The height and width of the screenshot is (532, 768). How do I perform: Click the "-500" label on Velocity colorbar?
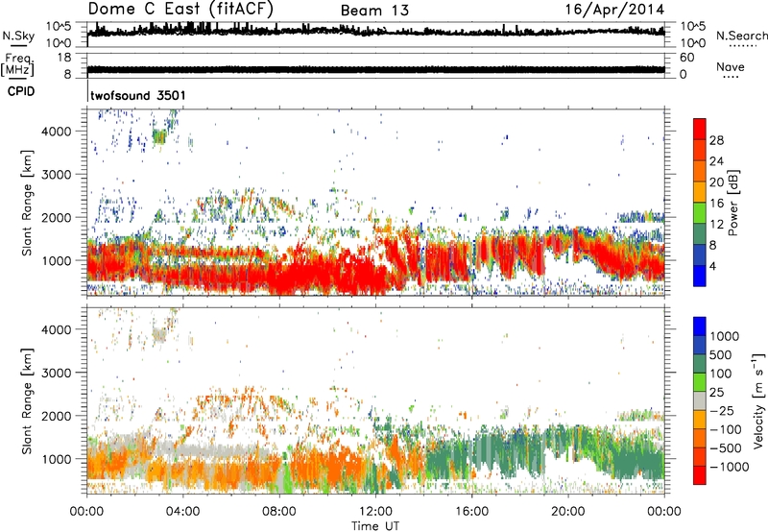(726, 448)
